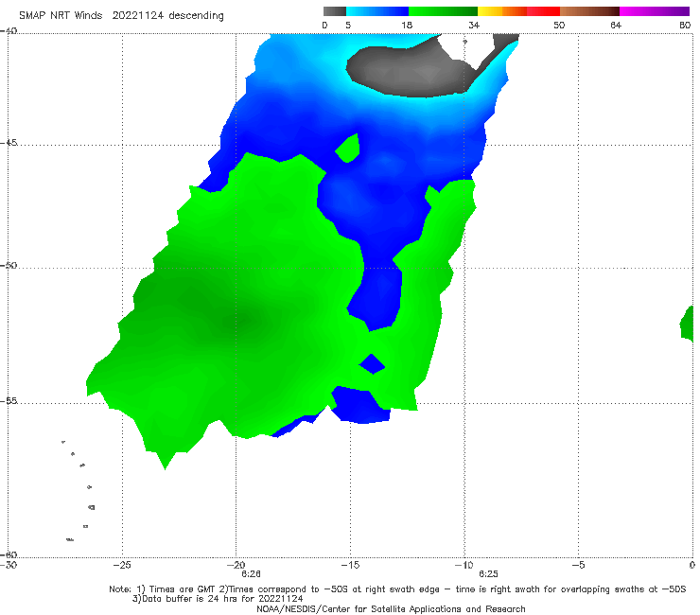
Task: Click the title text 'SMAP NRT Winds 20221124 descending'
Action: (x=121, y=16)
